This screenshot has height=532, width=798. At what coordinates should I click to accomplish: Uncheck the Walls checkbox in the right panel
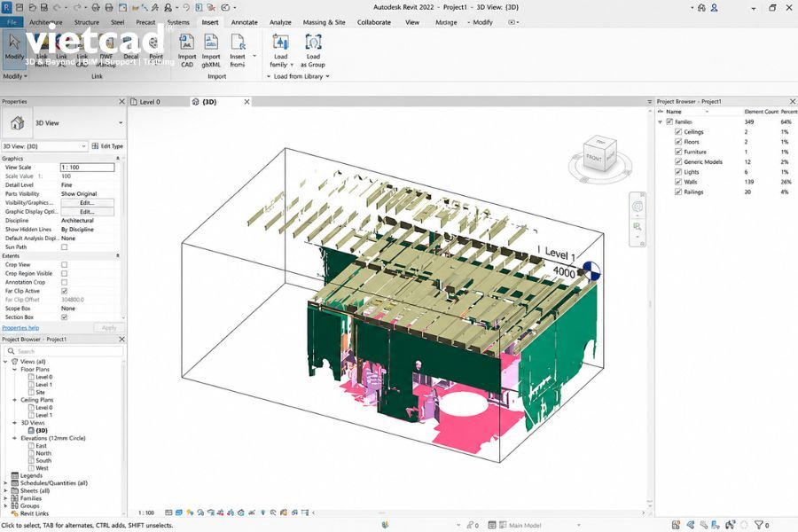pyautogui.click(x=678, y=182)
